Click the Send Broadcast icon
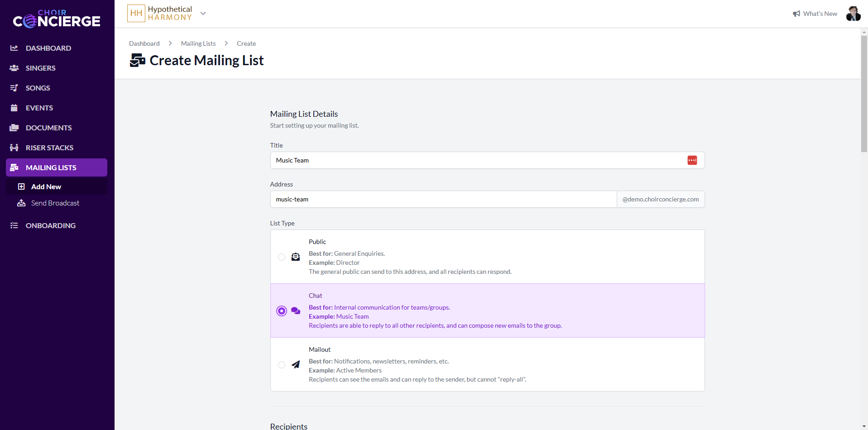This screenshot has height=430, width=868. 21,203
